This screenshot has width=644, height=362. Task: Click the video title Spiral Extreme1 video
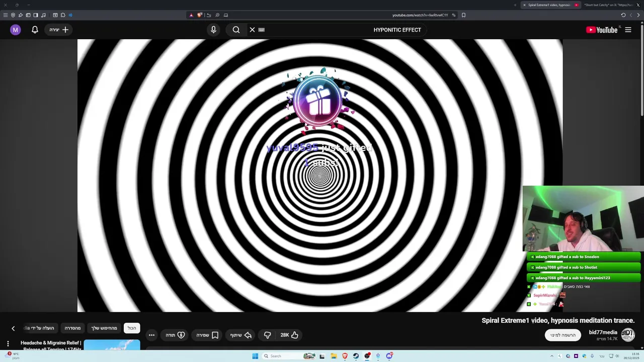558,320
